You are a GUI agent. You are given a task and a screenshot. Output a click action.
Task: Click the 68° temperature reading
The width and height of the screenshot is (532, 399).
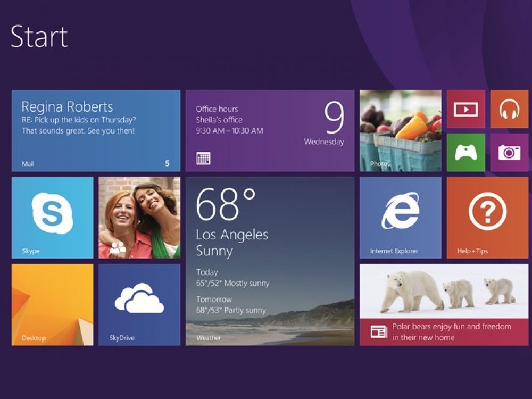(225, 204)
